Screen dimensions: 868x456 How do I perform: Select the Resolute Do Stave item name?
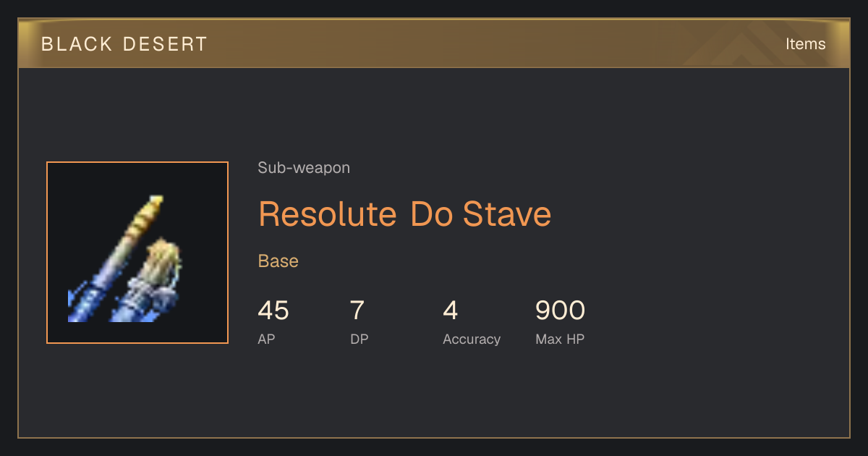tap(405, 214)
